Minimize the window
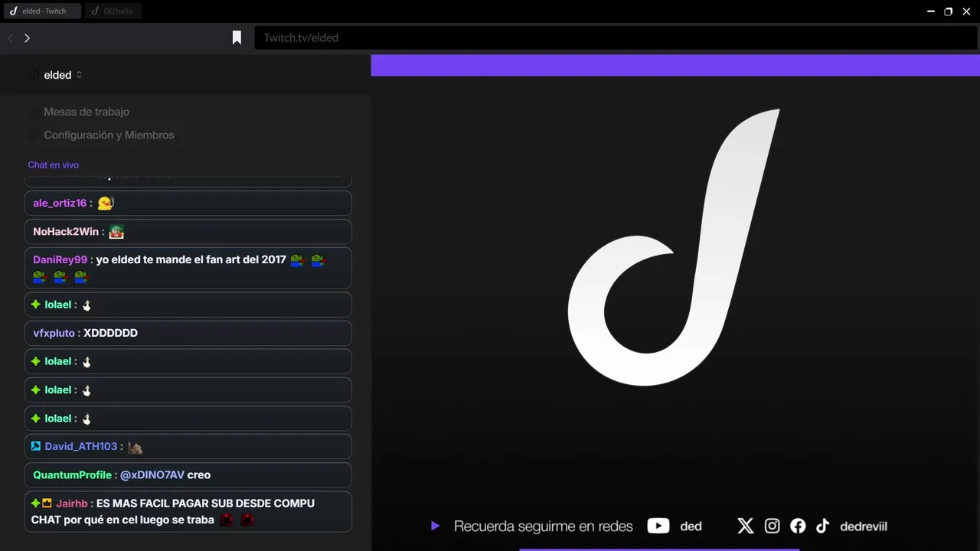Screen dimensions: 980x551 930,11
